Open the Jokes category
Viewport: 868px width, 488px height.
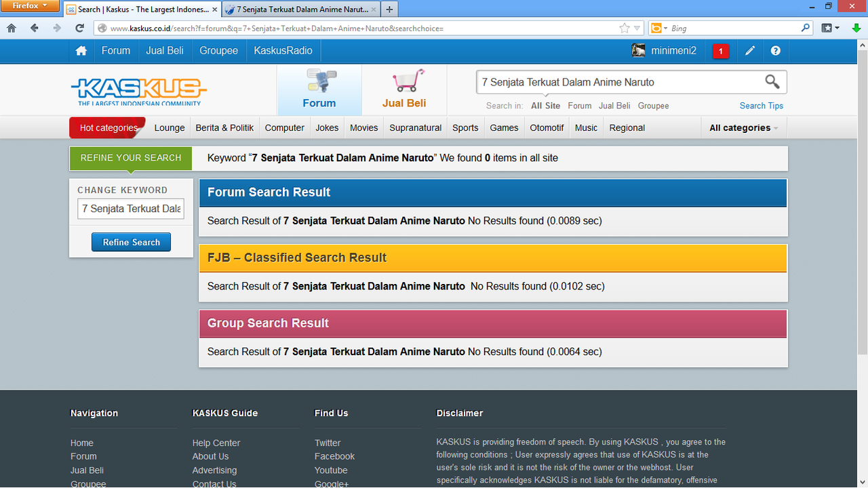tap(328, 128)
